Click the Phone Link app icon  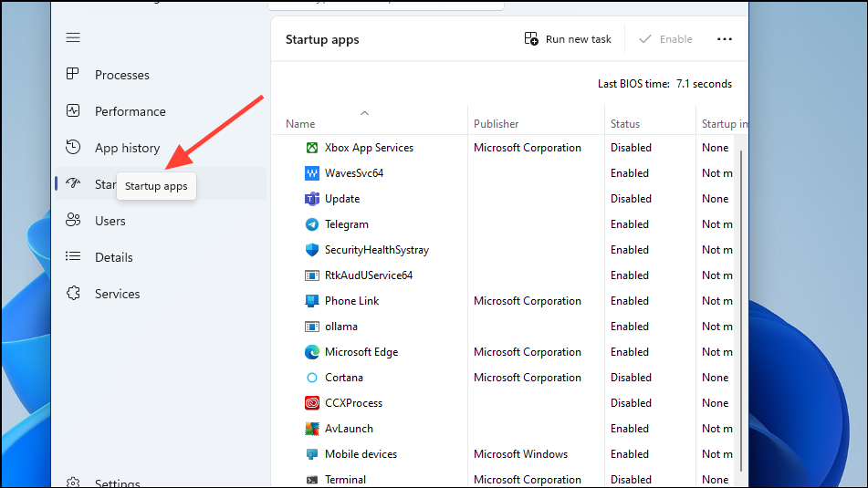pos(312,301)
